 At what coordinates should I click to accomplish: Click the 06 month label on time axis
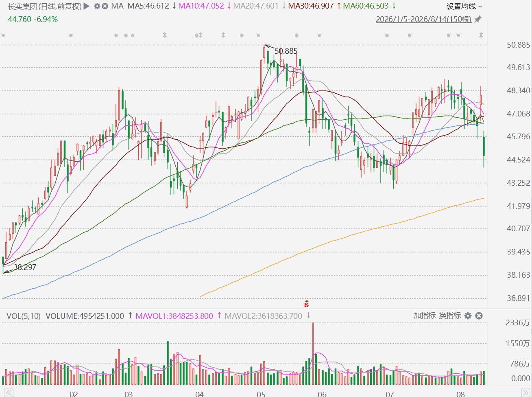(322, 394)
